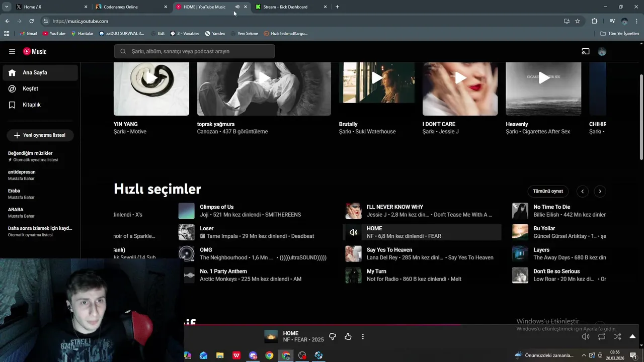Toggle repeat mode in player

(602, 336)
